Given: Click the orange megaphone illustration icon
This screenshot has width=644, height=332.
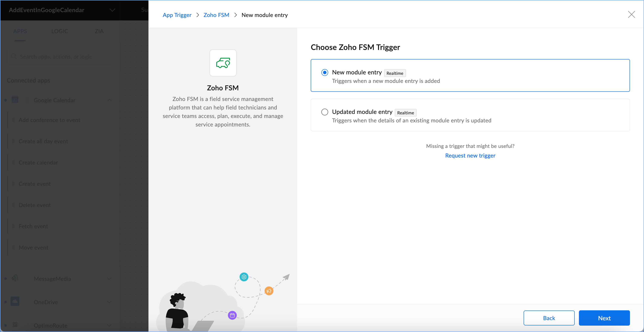Looking at the screenshot, I should pyautogui.click(x=269, y=291).
